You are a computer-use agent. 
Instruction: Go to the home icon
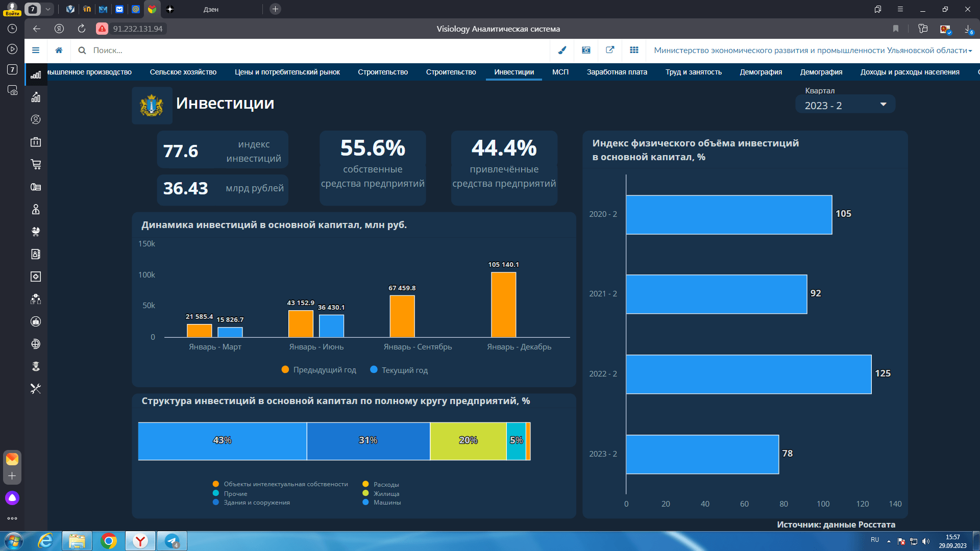click(x=59, y=50)
